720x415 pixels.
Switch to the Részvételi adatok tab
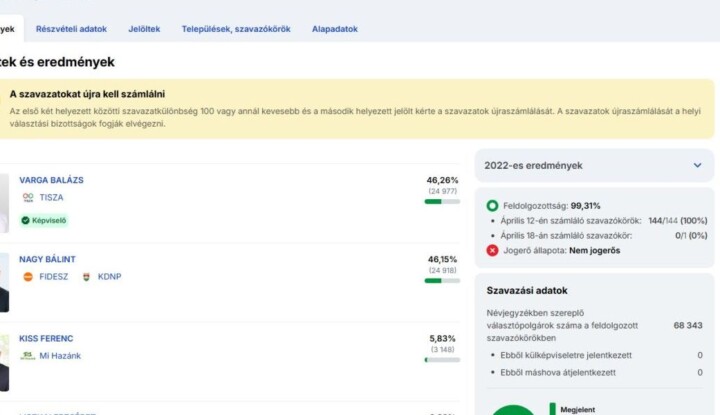pos(71,29)
